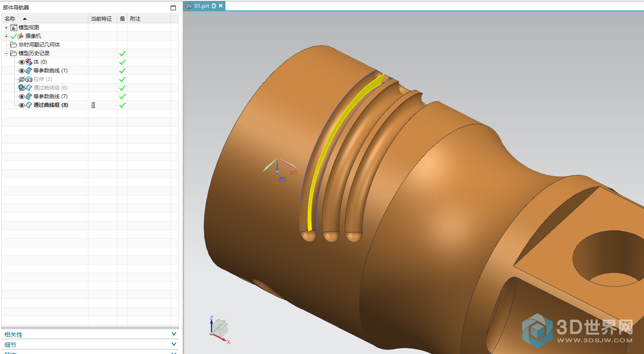Click the 等参数曲线 (1) feature icon
644x354 pixels.
click(x=29, y=71)
